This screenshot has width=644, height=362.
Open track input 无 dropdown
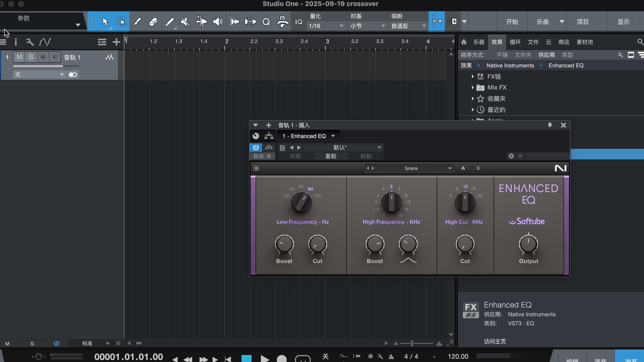click(x=39, y=74)
